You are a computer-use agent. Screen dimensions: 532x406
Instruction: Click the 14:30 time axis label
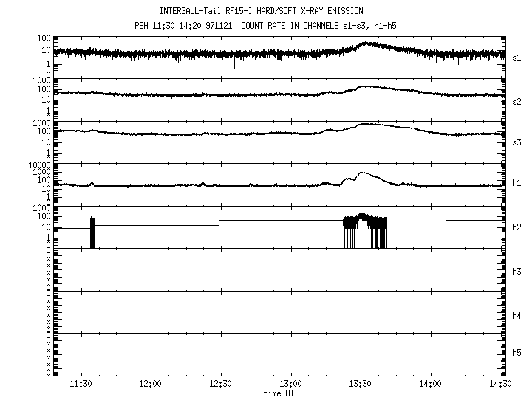[500, 385]
